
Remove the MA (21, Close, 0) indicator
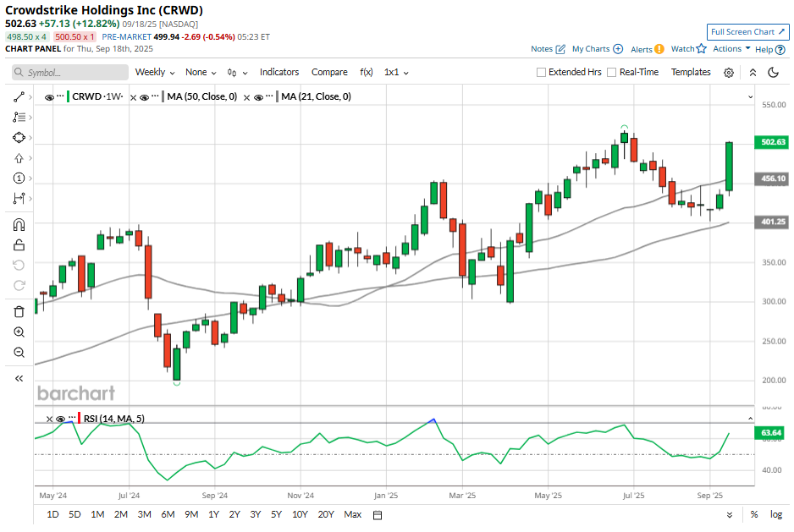coord(246,97)
